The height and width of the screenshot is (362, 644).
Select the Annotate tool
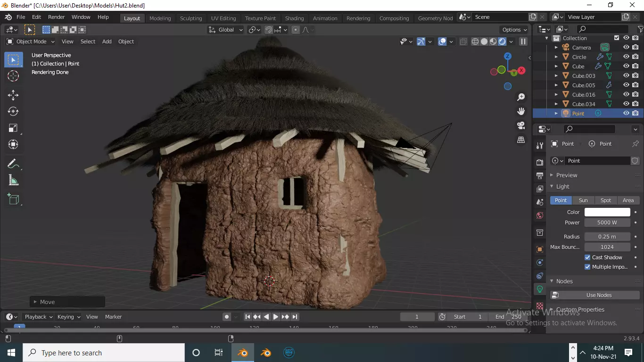pyautogui.click(x=13, y=164)
